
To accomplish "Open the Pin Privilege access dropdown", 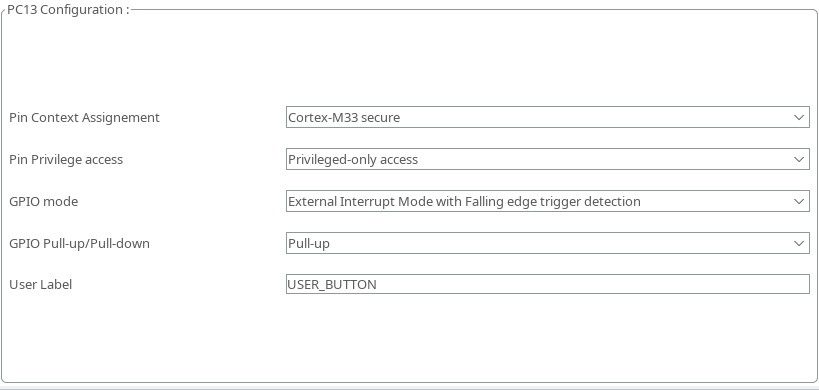I will (x=547, y=159).
